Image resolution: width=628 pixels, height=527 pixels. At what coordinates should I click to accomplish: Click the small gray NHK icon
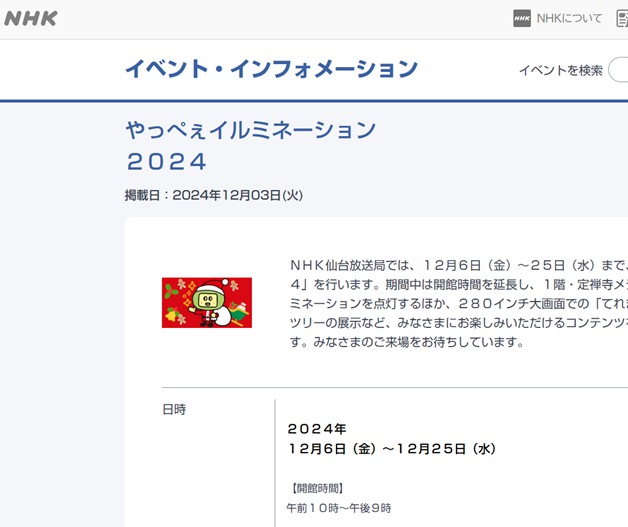point(522,18)
